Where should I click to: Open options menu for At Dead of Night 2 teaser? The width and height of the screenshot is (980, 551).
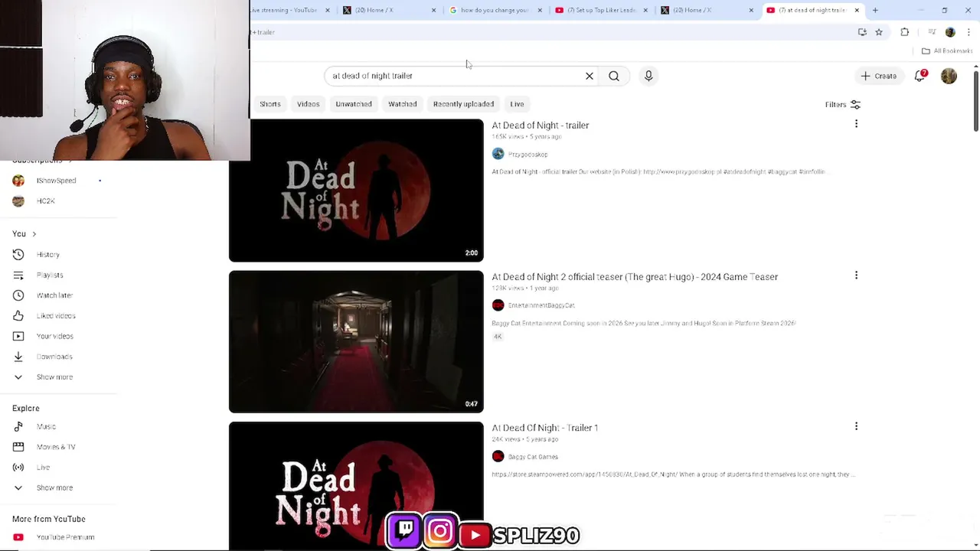[x=856, y=275]
